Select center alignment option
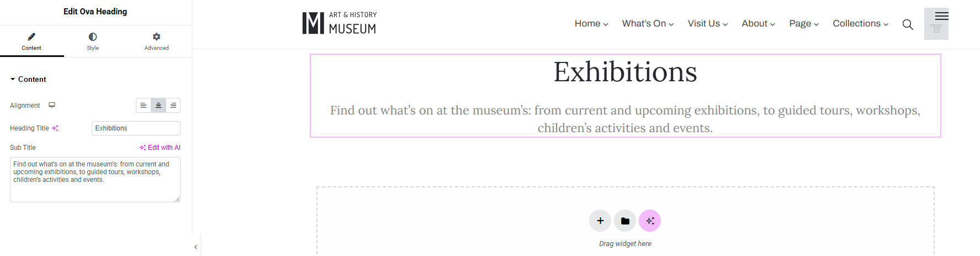The image size is (980, 256). coord(158,106)
